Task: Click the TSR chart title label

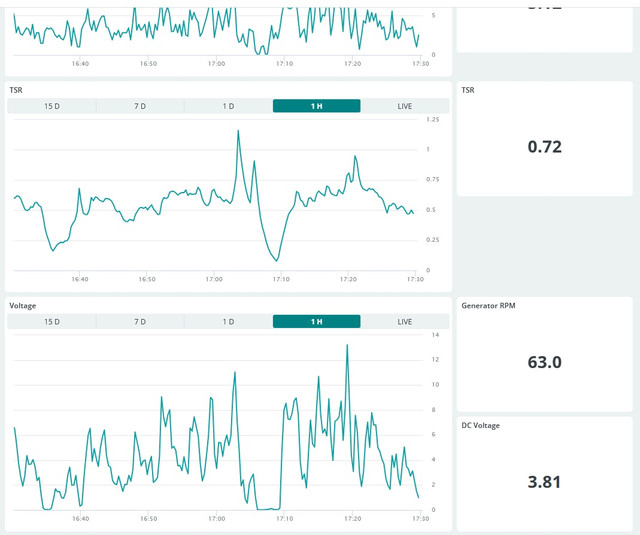Action: coord(16,90)
